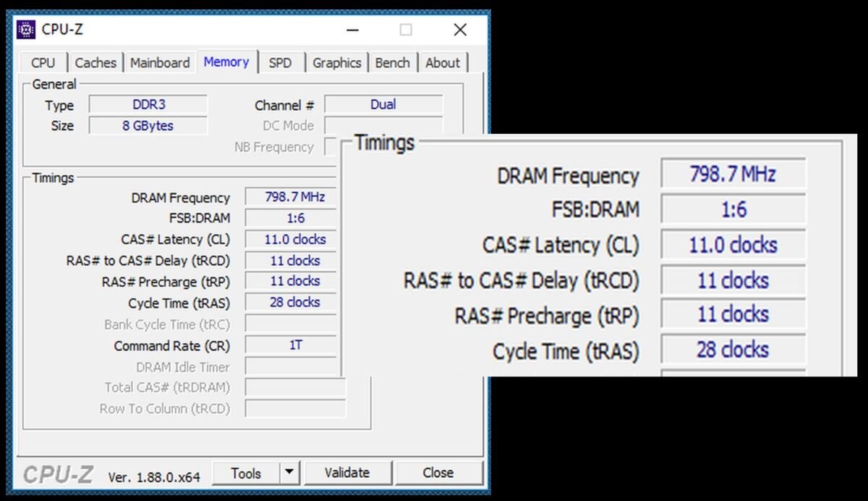868x501 pixels.
Task: Click the Dual channel field
Action: [x=383, y=104]
